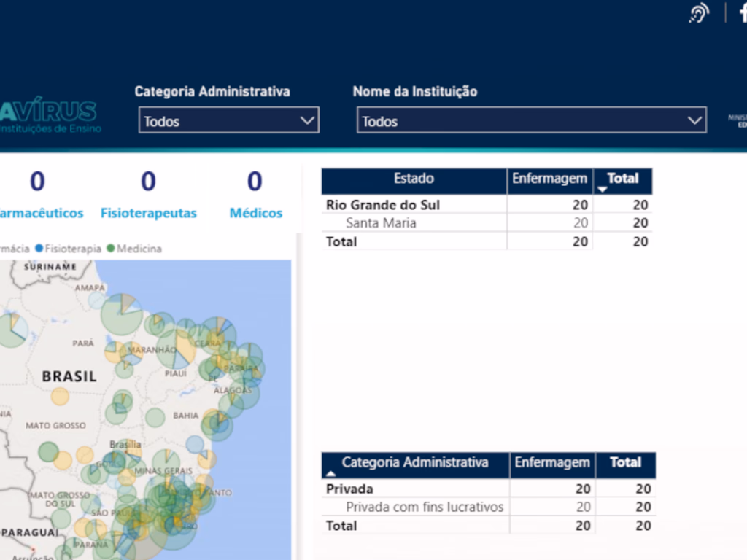Click the Fisioterapeutas label link
This screenshot has height=560, width=747.
click(148, 213)
